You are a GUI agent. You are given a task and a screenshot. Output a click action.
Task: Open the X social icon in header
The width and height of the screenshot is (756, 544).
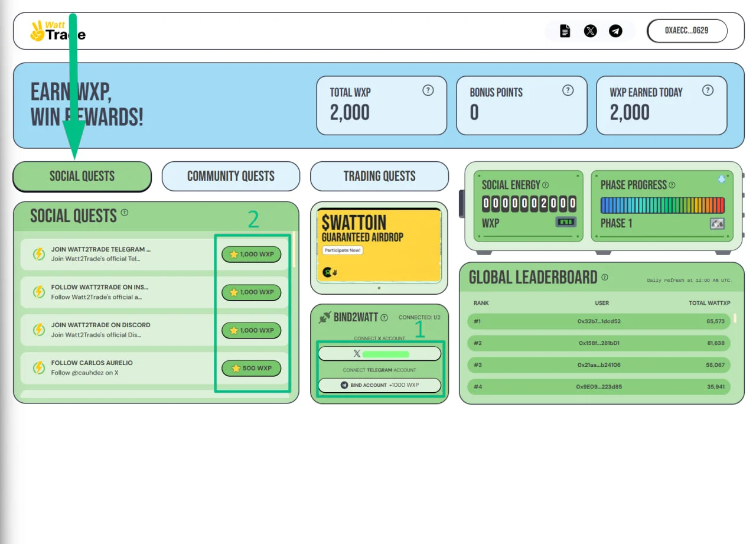591,31
